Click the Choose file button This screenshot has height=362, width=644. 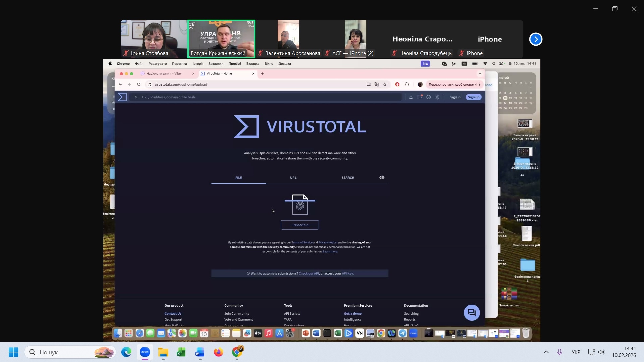(x=300, y=225)
